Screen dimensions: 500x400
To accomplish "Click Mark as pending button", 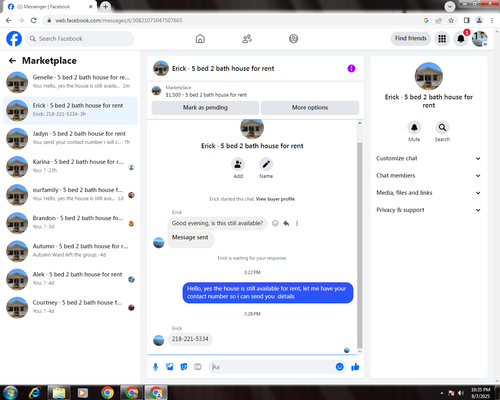I will (205, 108).
